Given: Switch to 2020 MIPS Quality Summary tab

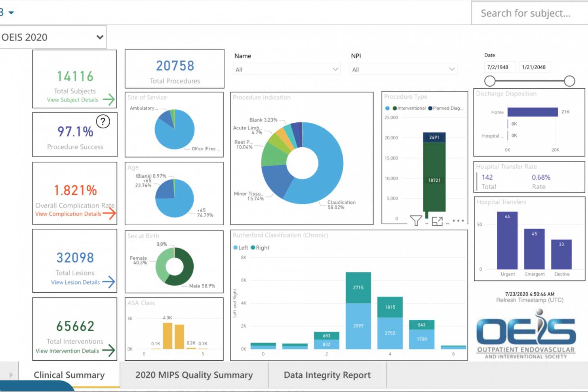Looking at the screenshot, I should point(194,375).
